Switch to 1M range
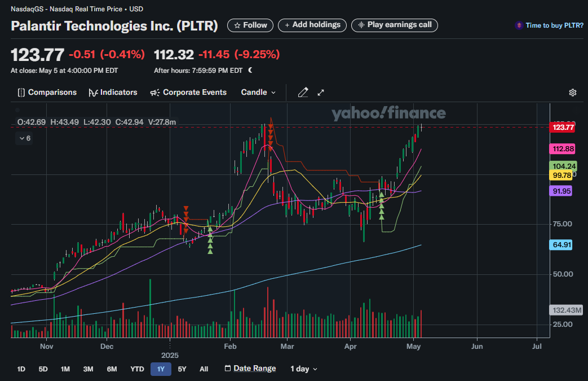This screenshot has height=381, width=588. click(65, 369)
